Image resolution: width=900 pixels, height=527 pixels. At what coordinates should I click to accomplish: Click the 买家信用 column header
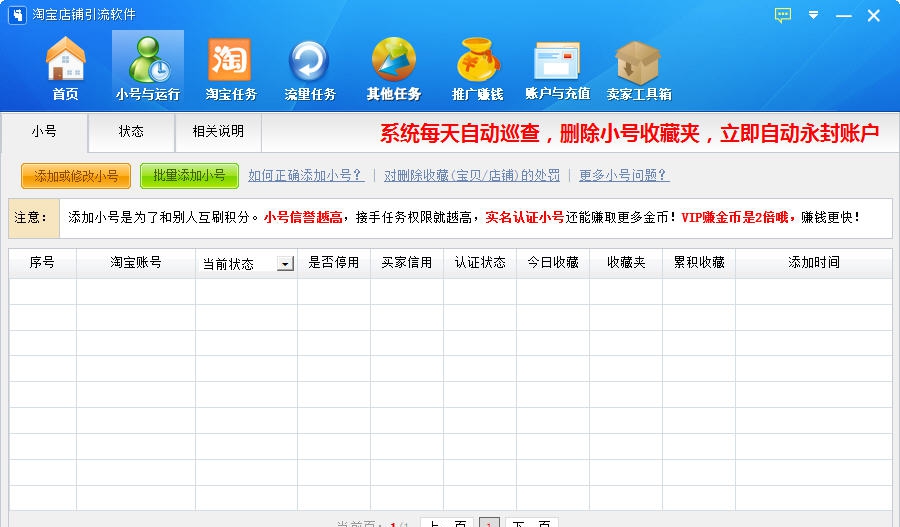click(x=407, y=263)
